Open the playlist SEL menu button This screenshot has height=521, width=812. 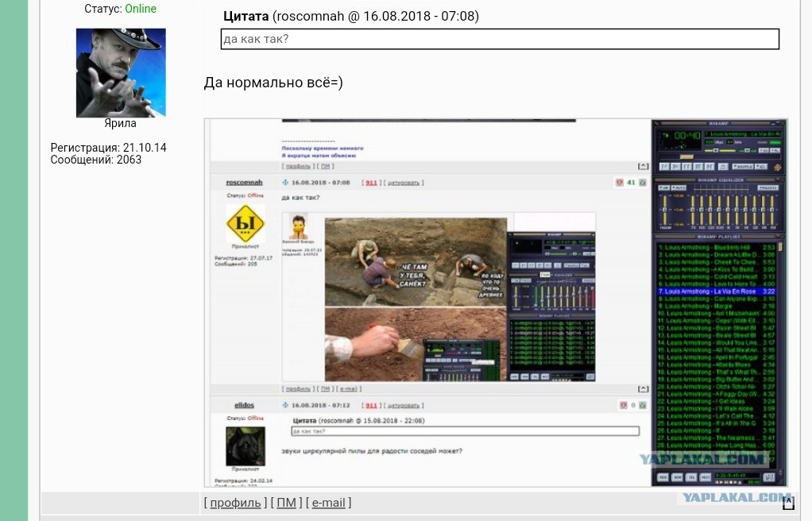click(x=691, y=477)
